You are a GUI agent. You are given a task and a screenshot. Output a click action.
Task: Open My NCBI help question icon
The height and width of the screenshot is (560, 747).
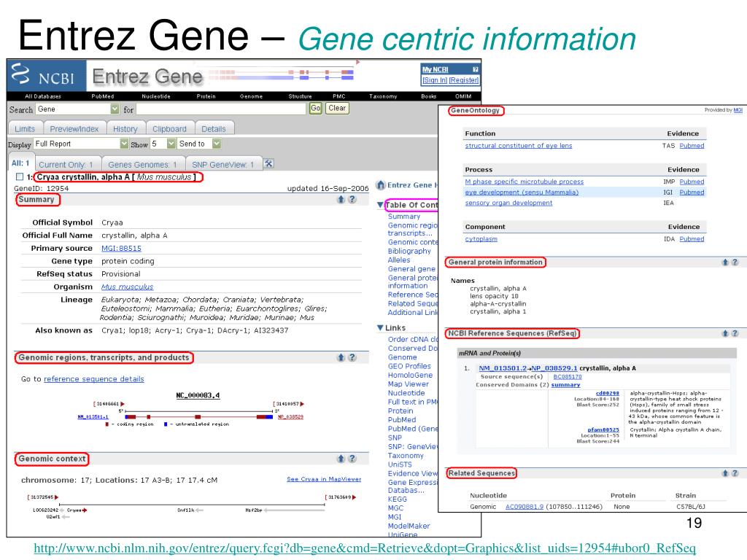coord(475,69)
